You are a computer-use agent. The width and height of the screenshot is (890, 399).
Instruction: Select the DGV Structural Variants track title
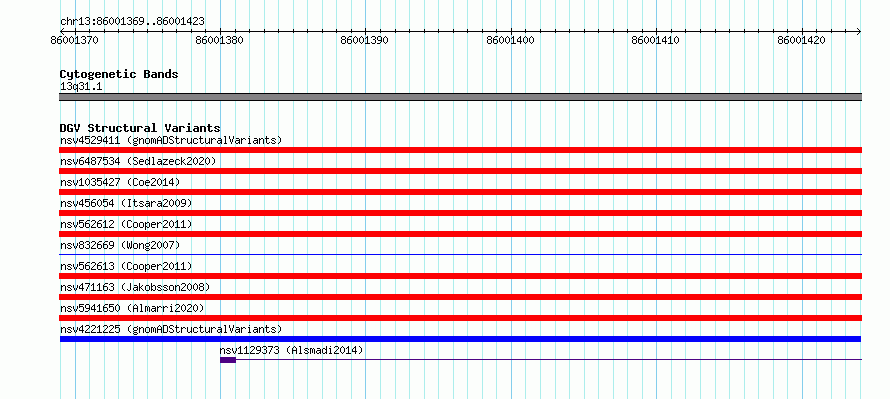[140, 128]
